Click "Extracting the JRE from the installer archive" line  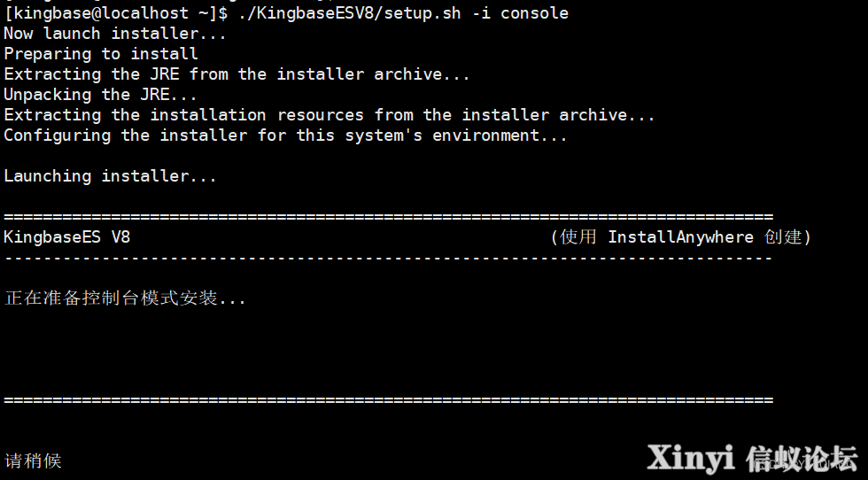click(x=236, y=74)
